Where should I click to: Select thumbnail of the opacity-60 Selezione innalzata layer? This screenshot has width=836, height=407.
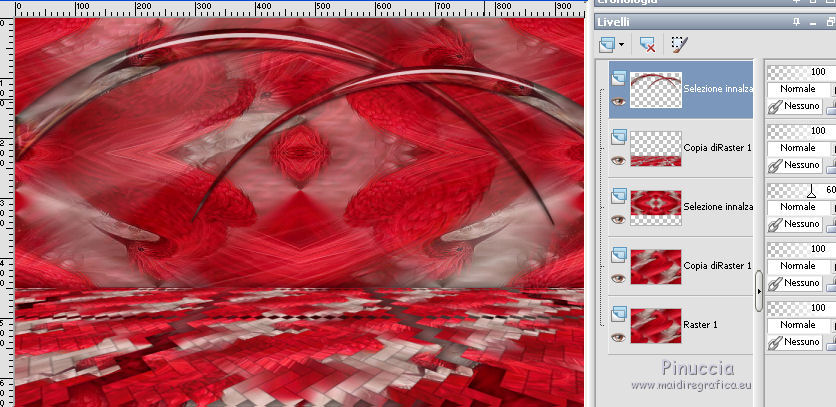click(656, 208)
